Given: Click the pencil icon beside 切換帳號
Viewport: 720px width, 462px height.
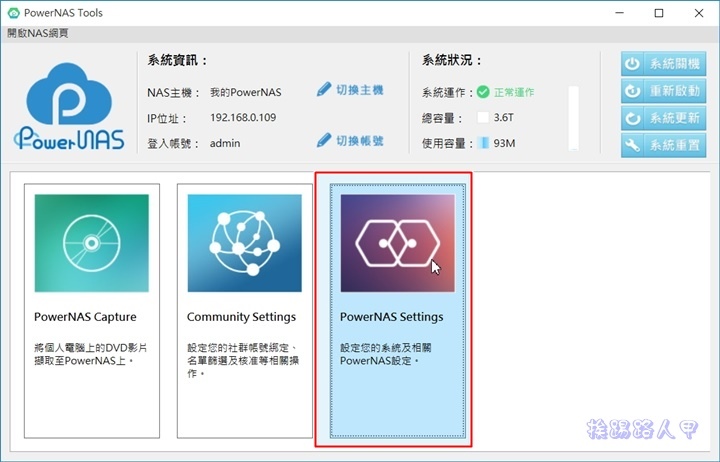Looking at the screenshot, I should [x=324, y=140].
